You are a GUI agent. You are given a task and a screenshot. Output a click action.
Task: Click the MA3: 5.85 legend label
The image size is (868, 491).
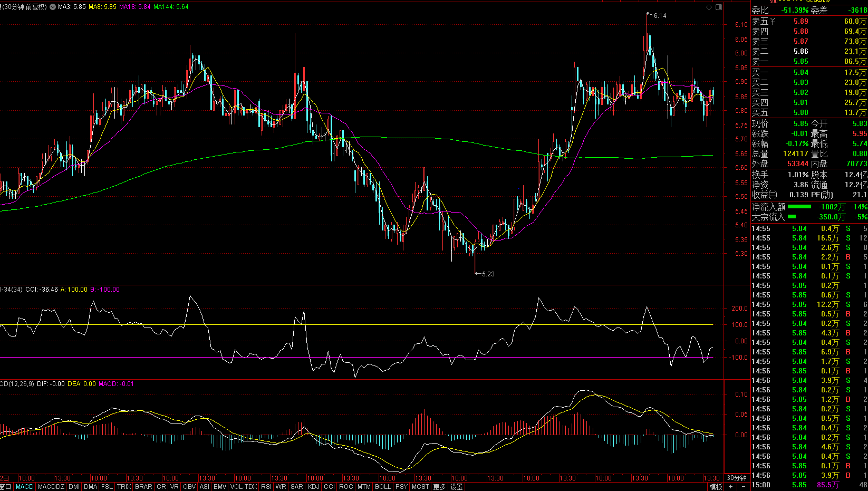click(x=72, y=7)
